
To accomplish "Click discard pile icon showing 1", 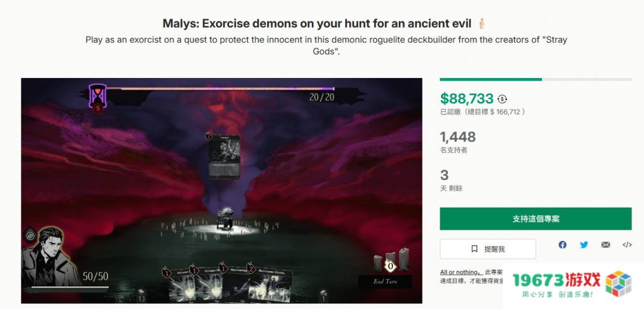I will tap(323, 296).
